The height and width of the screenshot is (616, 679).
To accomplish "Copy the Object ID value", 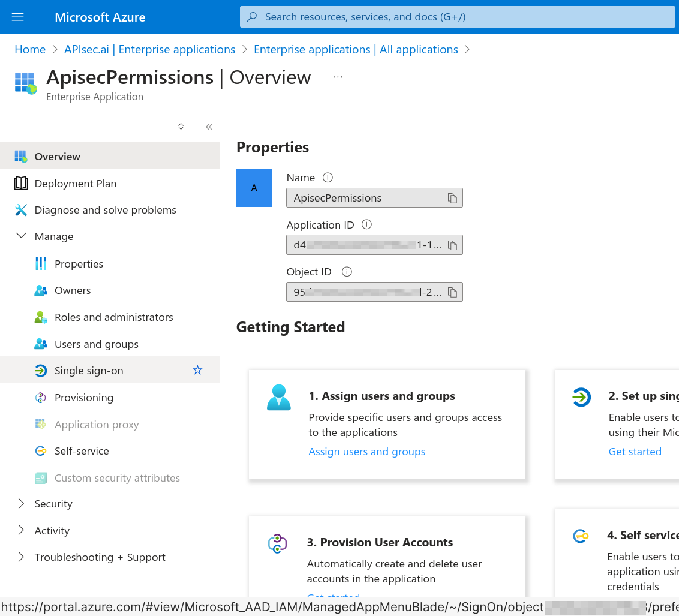I will [x=452, y=292].
